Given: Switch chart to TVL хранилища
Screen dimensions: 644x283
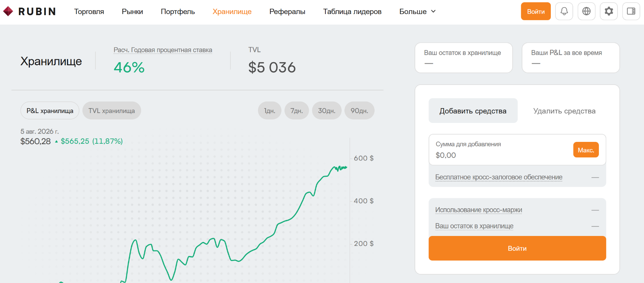Looking at the screenshot, I should click(x=112, y=110).
